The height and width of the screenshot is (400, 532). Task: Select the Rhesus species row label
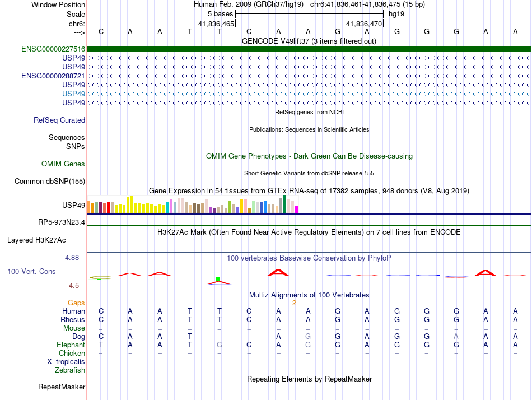73,319
